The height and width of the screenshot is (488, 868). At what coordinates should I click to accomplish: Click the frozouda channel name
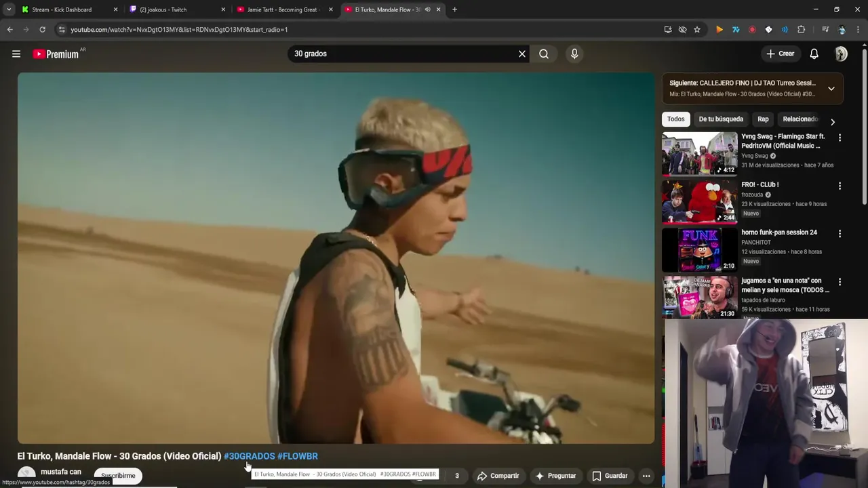tap(752, 195)
